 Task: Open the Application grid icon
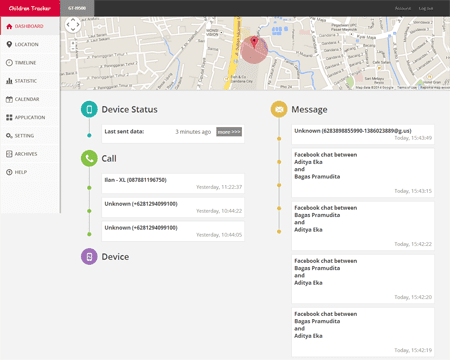pyautogui.click(x=9, y=117)
